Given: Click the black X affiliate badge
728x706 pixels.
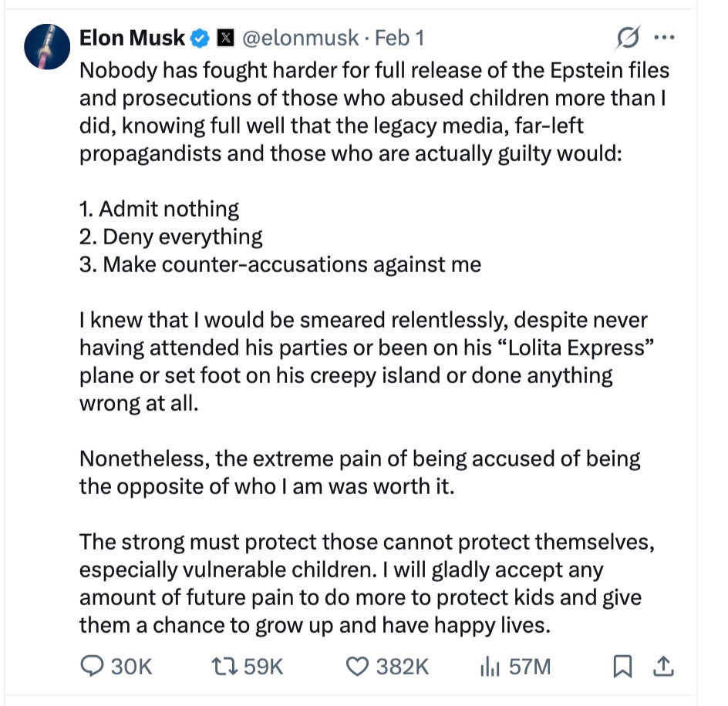Looking at the screenshot, I should [224, 37].
